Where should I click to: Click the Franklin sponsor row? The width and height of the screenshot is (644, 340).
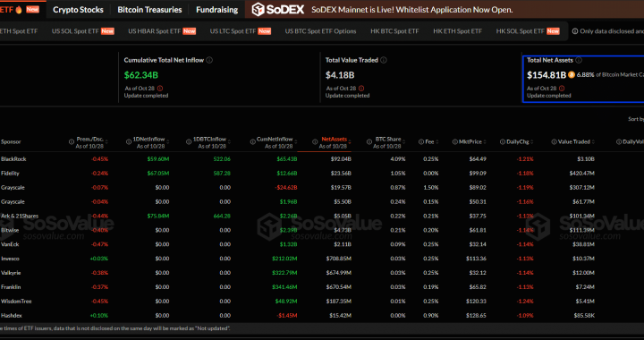[11, 287]
